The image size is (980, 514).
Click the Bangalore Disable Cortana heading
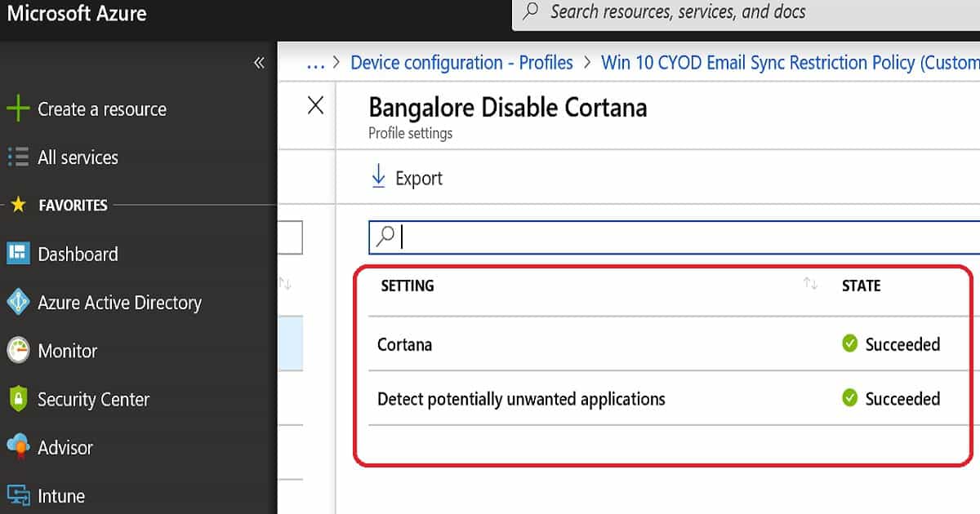click(x=508, y=108)
